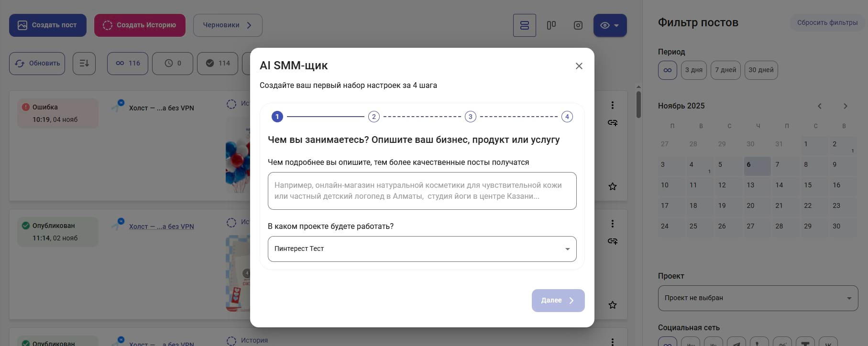The height and width of the screenshot is (346, 868).
Task: Open the Проект не выбран dropdown
Action: pyautogui.click(x=758, y=298)
